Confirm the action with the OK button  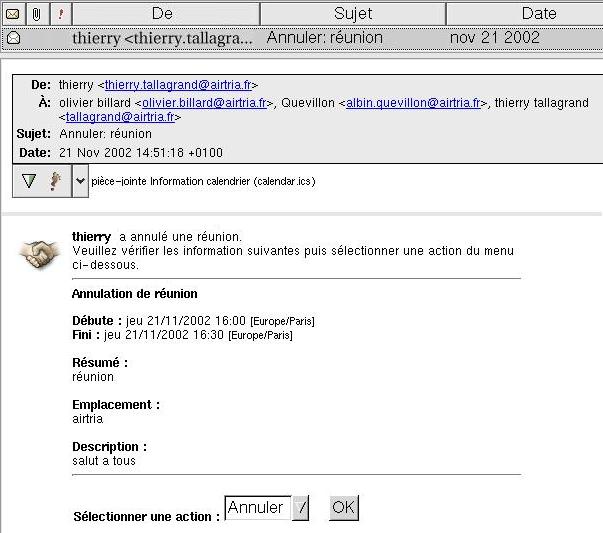click(344, 508)
